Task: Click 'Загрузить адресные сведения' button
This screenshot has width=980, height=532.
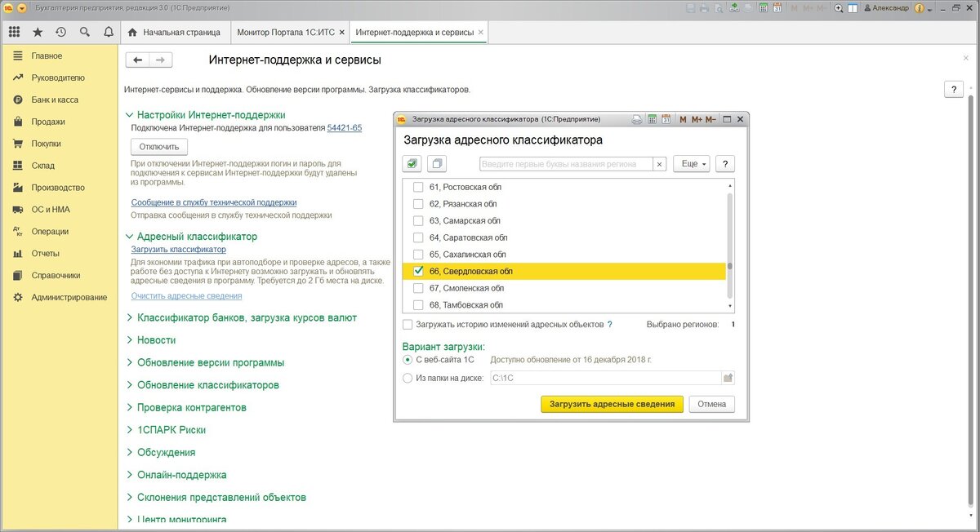Action: click(x=612, y=404)
